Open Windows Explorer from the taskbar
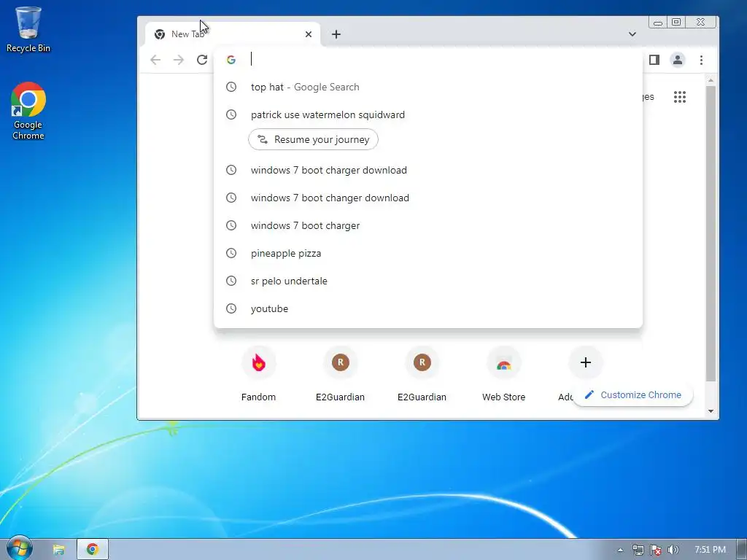This screenshot has width=747, height=560. pyautogui.click(x=58, y=550)
